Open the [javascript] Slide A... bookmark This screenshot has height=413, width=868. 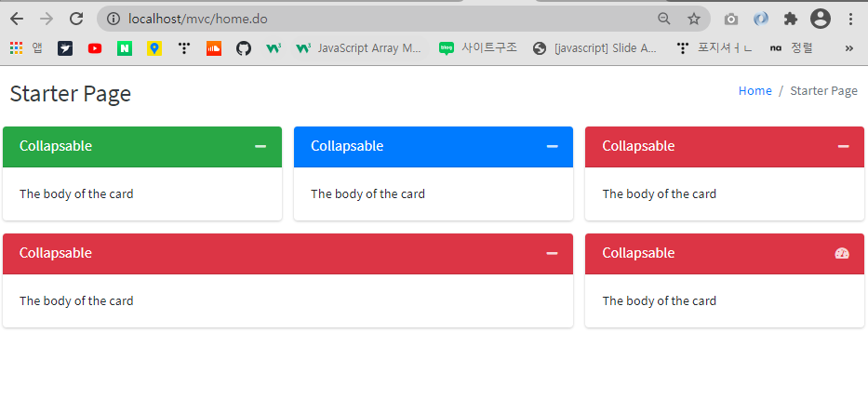pos(595,48)
